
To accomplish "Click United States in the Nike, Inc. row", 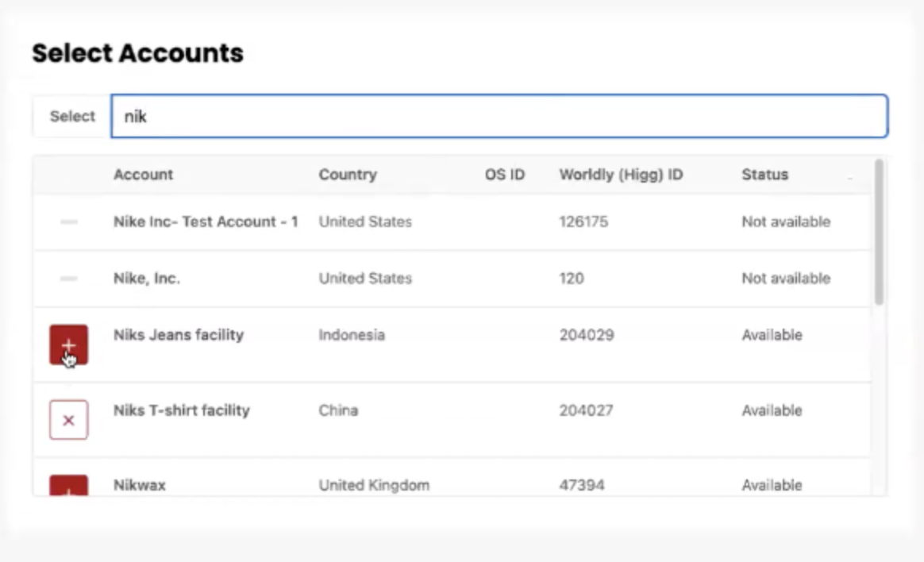I will coord(365,278).
